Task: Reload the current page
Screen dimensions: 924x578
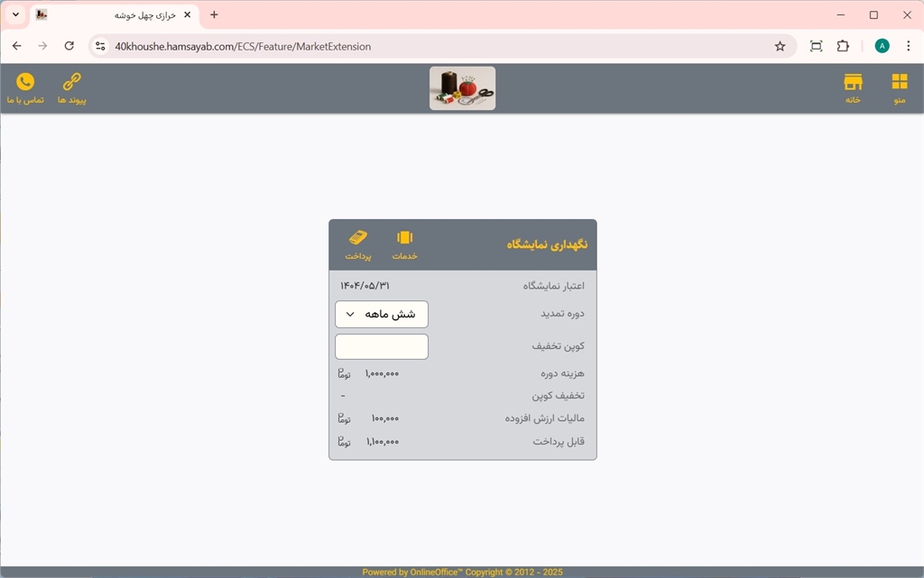Action: 69,46
